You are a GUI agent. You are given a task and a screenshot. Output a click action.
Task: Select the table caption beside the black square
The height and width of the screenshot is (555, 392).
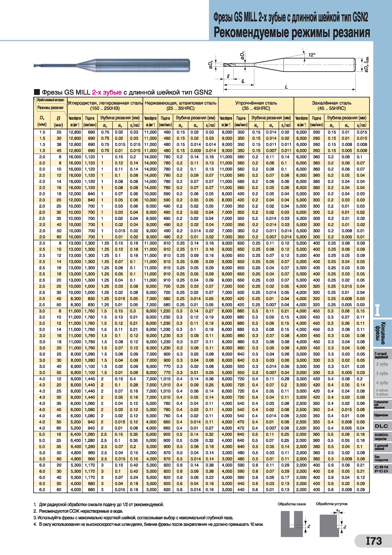127,92
